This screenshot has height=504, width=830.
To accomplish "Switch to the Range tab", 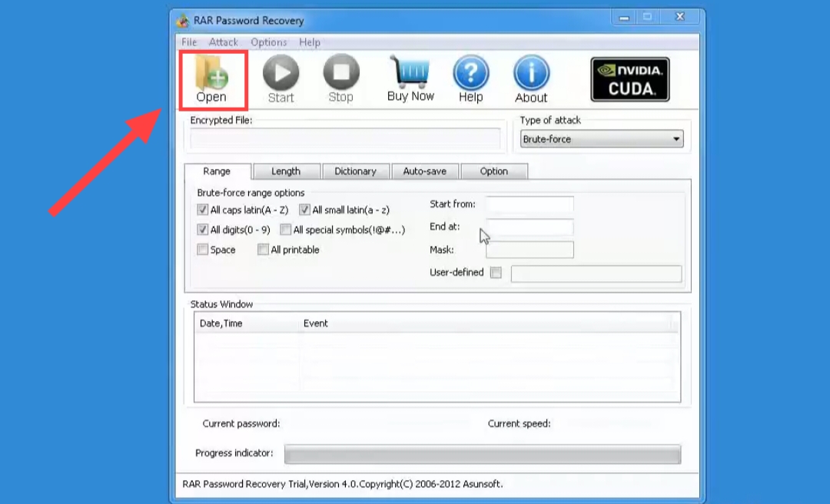I will click(x=217, y=171).
